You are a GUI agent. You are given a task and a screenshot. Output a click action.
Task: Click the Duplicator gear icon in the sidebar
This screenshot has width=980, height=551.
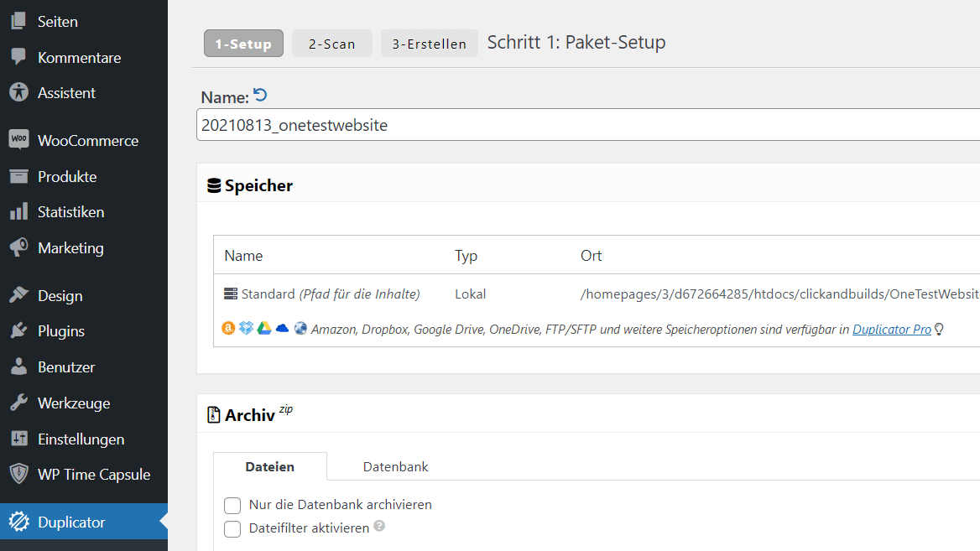tap(18, 522)
